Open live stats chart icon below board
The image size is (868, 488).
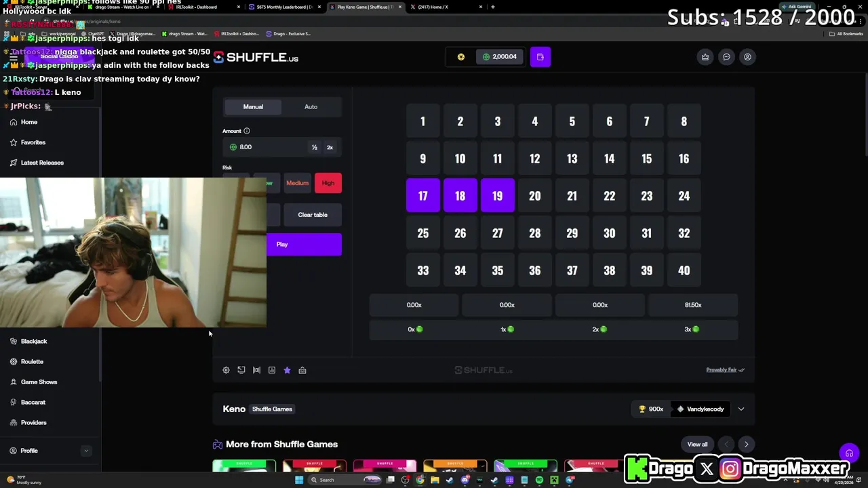pos(272,370)
